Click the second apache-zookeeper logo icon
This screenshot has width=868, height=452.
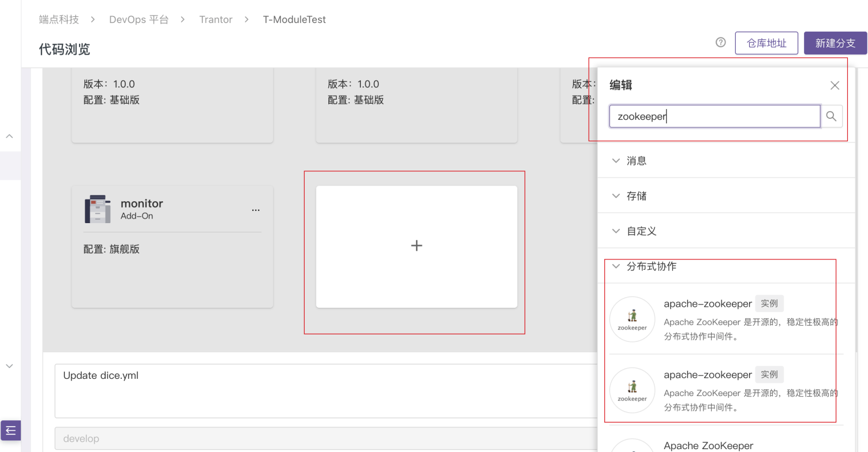point(632,390)
